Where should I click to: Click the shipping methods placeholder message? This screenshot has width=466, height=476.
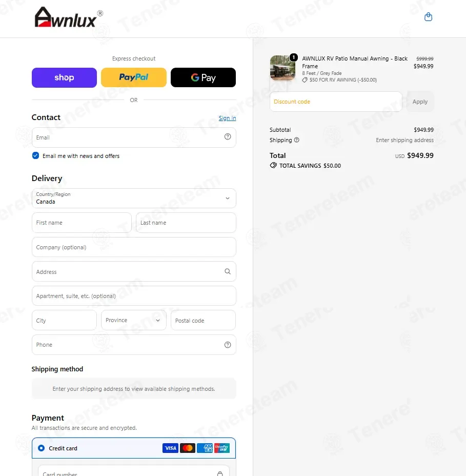point(134,389)
